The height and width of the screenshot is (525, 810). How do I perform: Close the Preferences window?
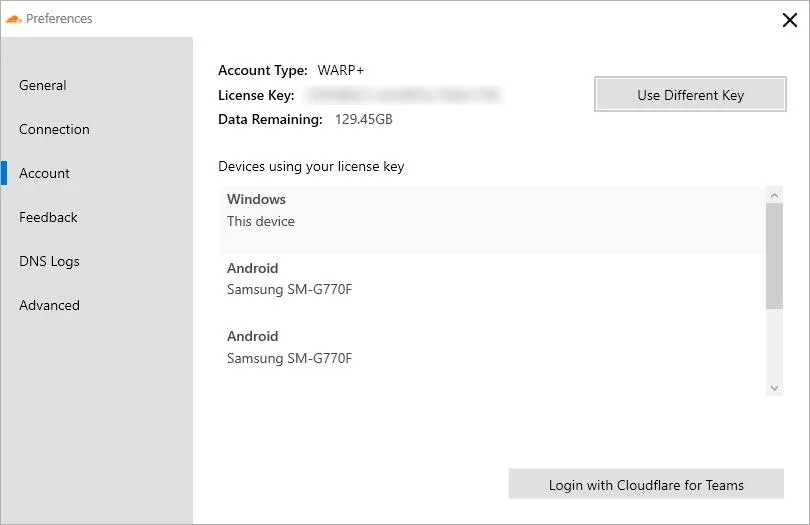(789, 20)
